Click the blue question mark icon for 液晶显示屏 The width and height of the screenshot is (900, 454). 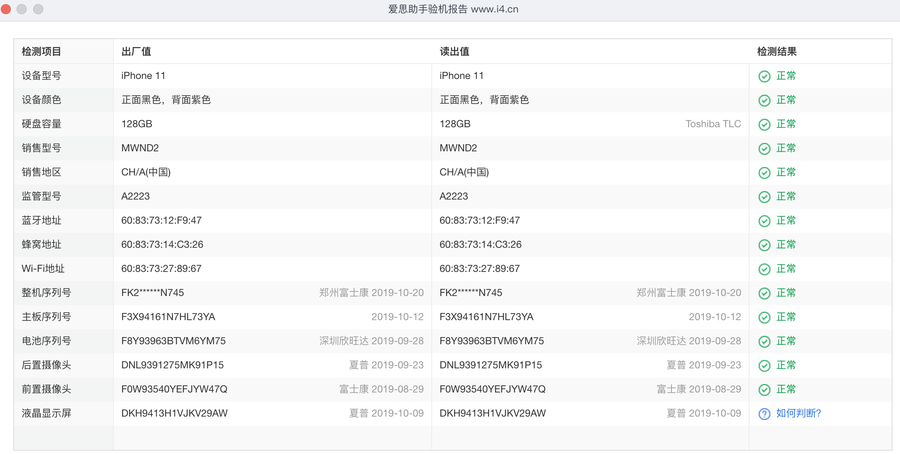(x=764, y=414)
